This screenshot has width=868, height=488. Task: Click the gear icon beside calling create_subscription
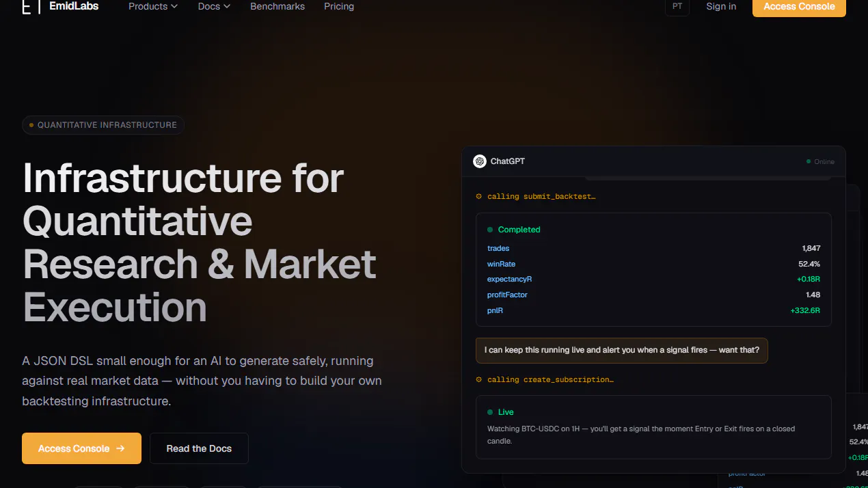[x=479, y=380]
